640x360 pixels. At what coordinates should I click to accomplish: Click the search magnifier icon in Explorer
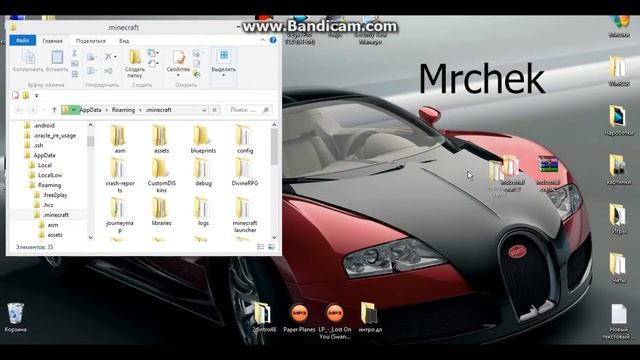(266, 110)
